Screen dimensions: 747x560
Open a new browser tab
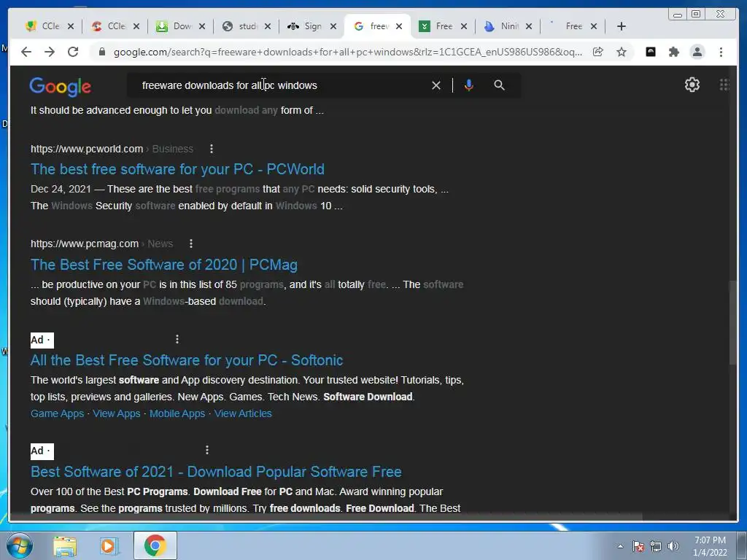[622, 26]
